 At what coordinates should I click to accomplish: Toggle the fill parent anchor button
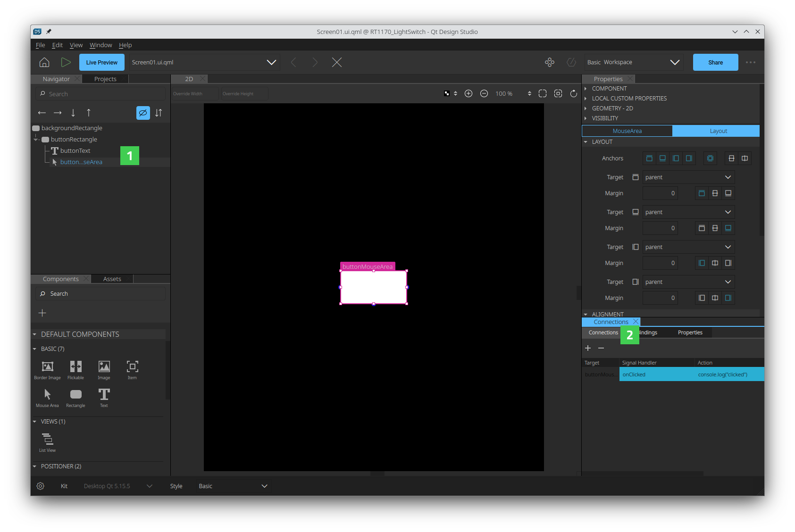[x=710, y=158]
